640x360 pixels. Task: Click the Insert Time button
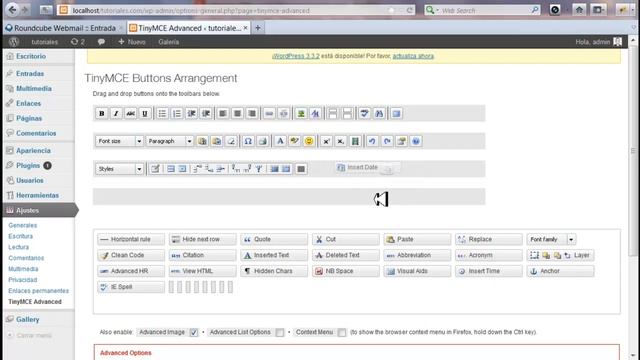tap(489, 271)
